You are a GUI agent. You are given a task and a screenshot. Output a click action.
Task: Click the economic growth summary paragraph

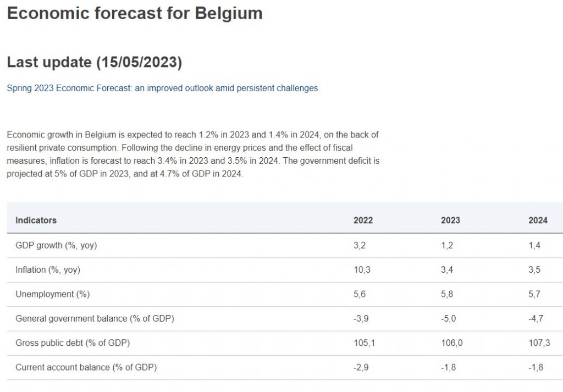[x=192, y=154]
